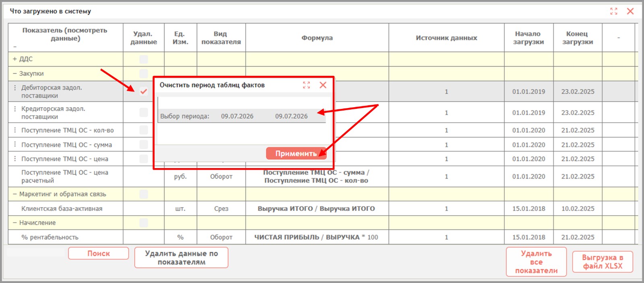Click formula 'Выручка ИТОГО / Выручка ИТОГО'

316,208
